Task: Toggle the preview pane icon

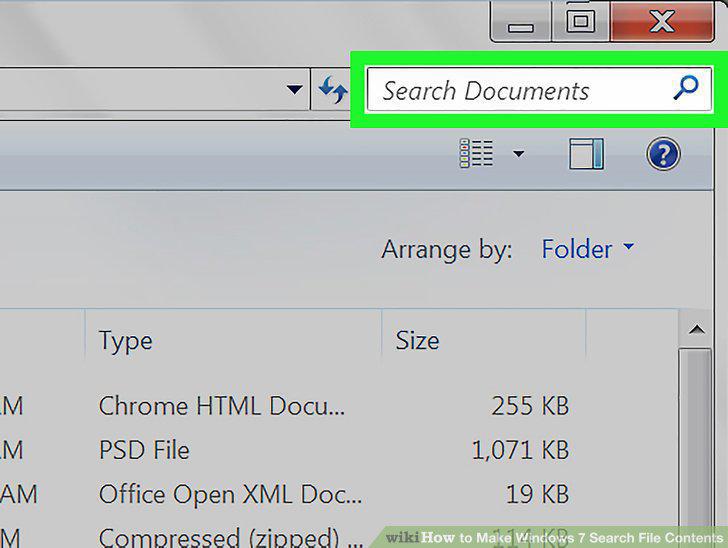Action: [x=586, y=154]
